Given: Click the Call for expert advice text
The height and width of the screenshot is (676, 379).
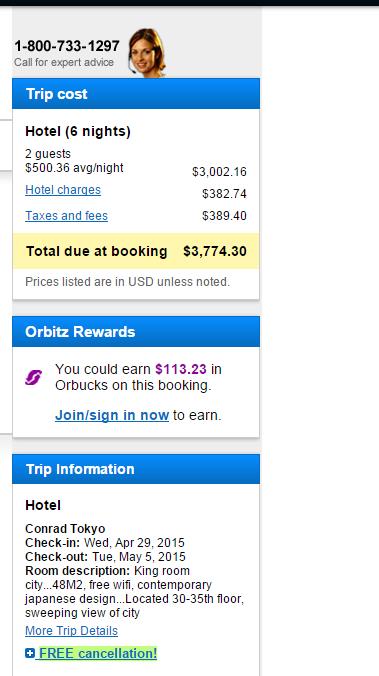Looking at the screenshot, I should coord(64,63).
